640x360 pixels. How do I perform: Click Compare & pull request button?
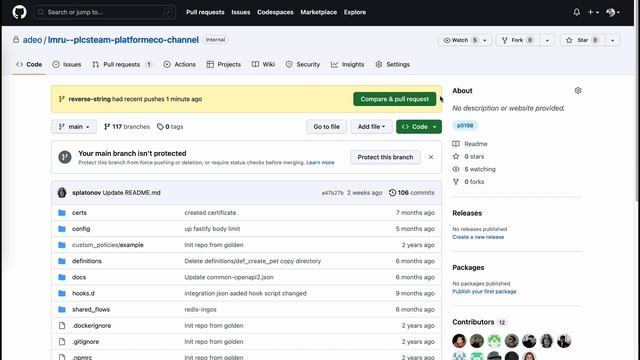click(395, 99)
